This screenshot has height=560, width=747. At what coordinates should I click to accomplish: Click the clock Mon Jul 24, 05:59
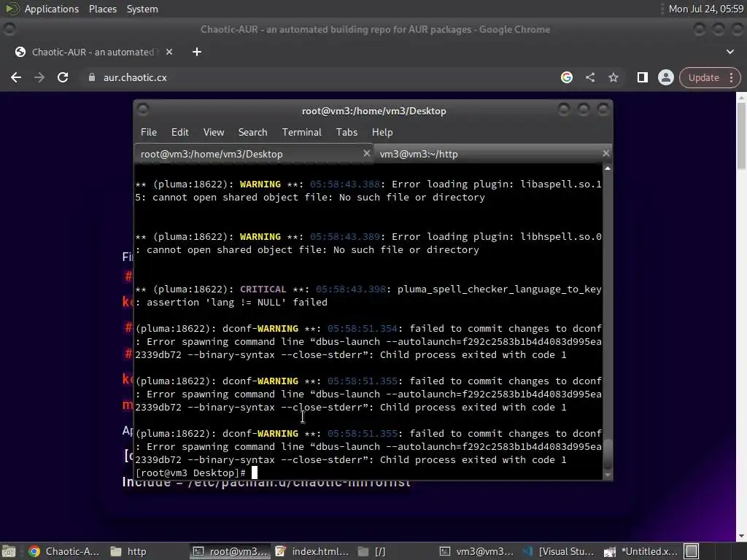pos(706,9)
